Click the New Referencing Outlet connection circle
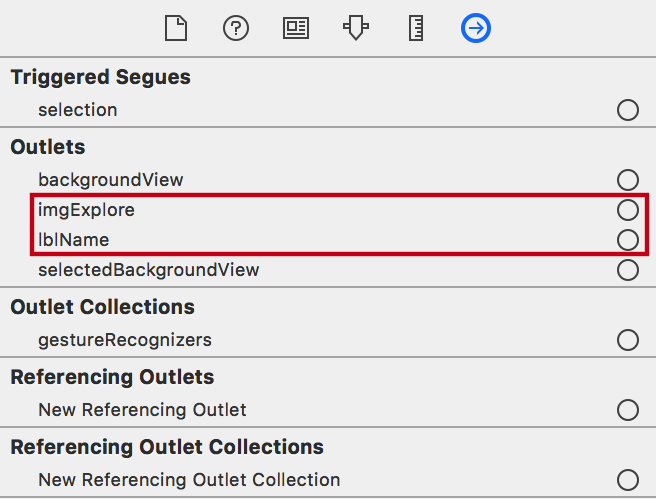Viewport: 656px width, 499px height. tap(628, 410)
